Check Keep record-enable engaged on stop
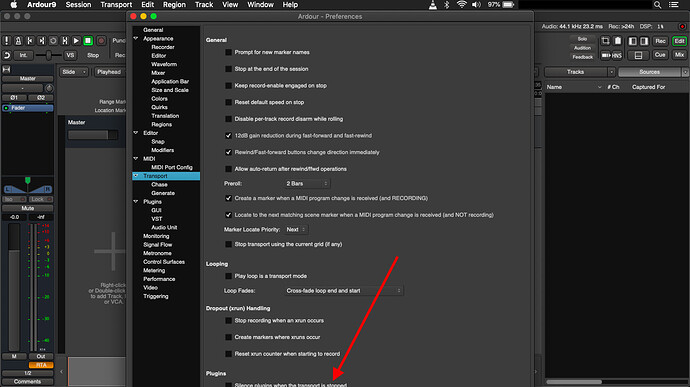 coord(228,86)
